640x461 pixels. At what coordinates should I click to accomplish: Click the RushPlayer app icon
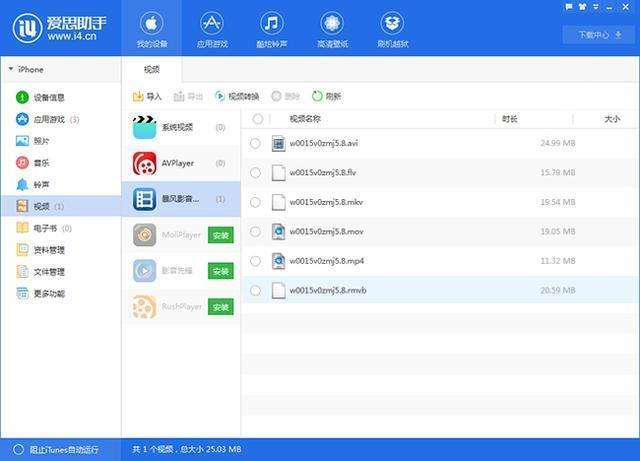pos(144,307)
